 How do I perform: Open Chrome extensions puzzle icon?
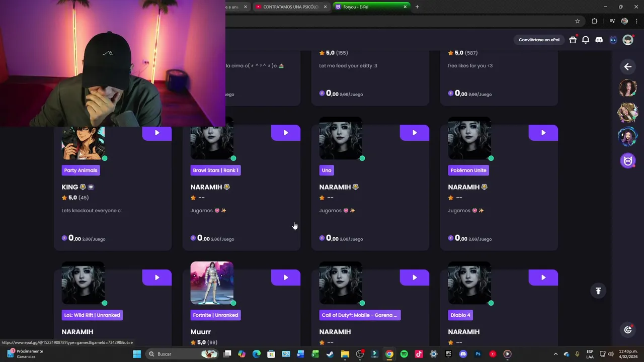[x=595, y=21]
